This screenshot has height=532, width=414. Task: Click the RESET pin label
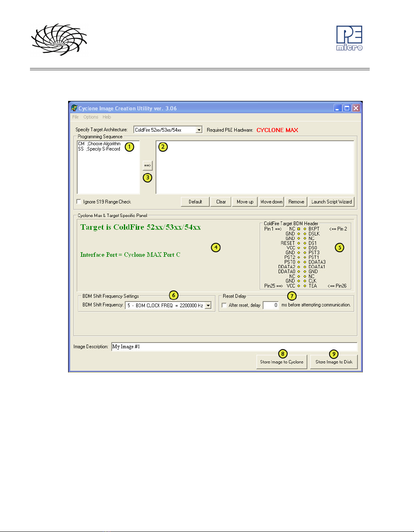[288, 243]
